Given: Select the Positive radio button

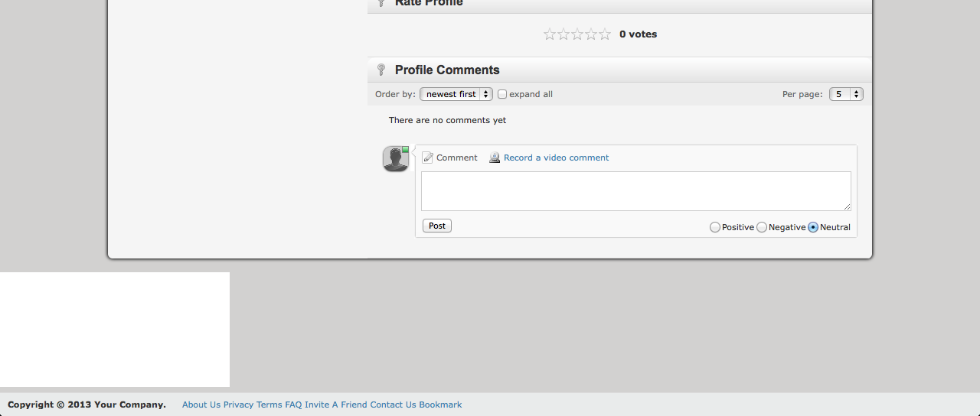Looking at the screenshot, I should point(715,228).
